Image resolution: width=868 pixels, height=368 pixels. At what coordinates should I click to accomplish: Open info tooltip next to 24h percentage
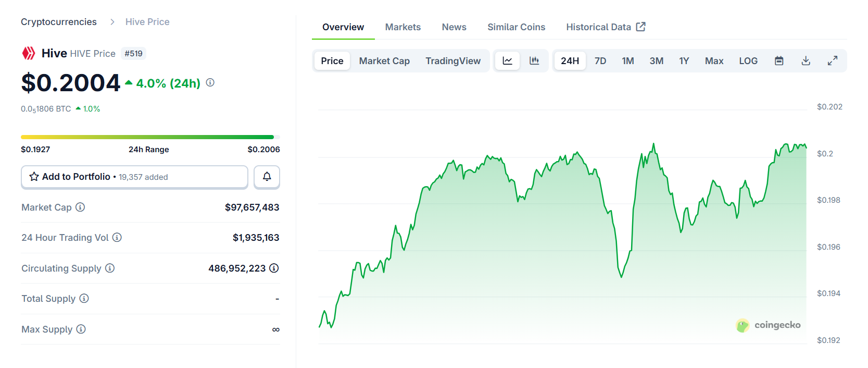(210, 82)
